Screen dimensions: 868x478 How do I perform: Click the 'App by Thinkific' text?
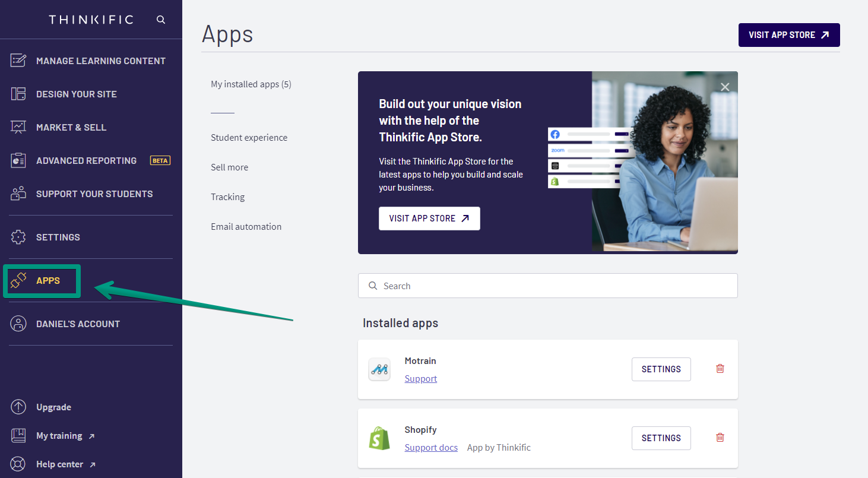[x=499, y=448]
